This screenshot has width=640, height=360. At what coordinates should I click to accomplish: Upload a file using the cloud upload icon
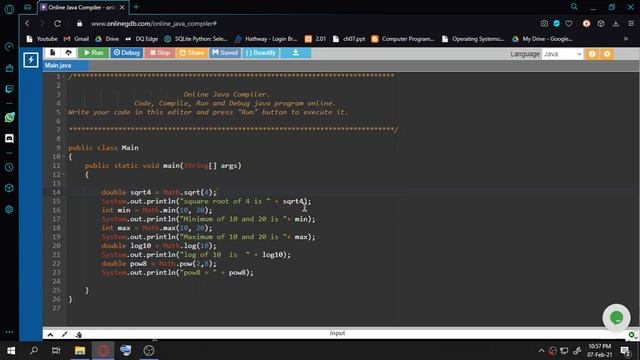[69, 53]
